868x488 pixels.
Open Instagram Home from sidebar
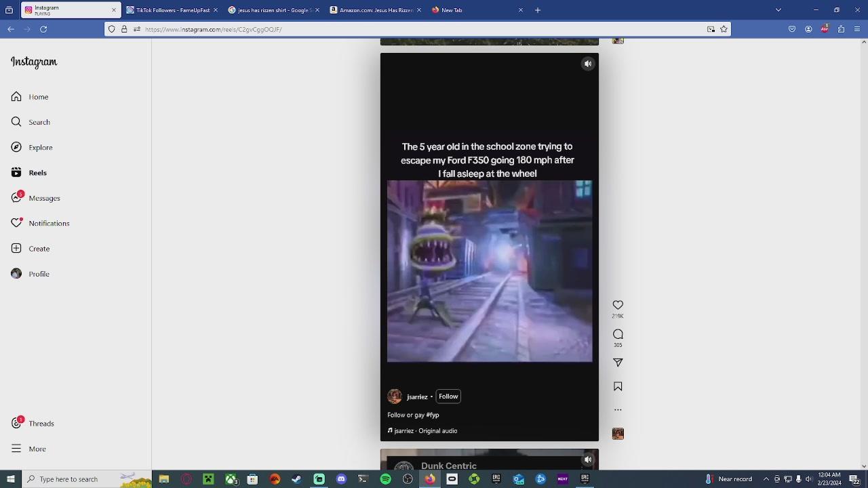(x=30, y=97)
